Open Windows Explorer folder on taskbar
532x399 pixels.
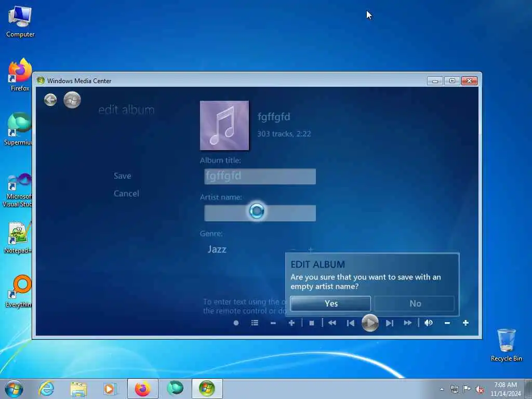coord(79,389)
